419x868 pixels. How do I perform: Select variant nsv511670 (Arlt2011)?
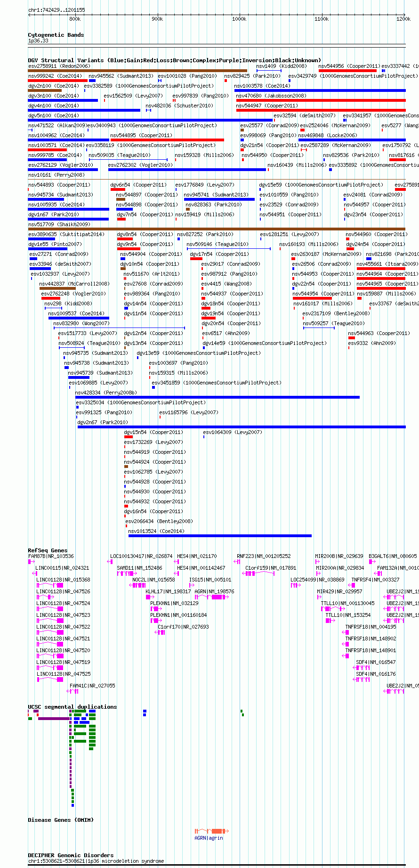pos(152,274)
